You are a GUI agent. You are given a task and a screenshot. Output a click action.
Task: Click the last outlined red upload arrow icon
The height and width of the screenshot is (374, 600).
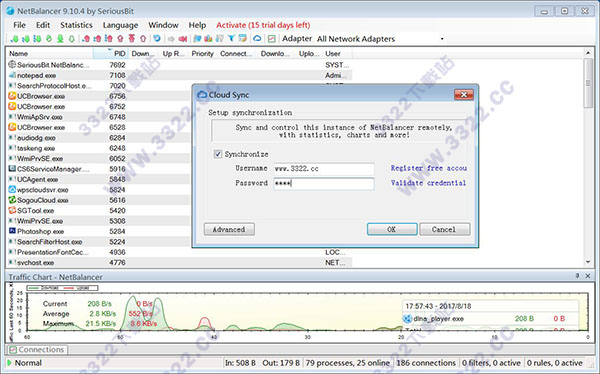point(143,39)
